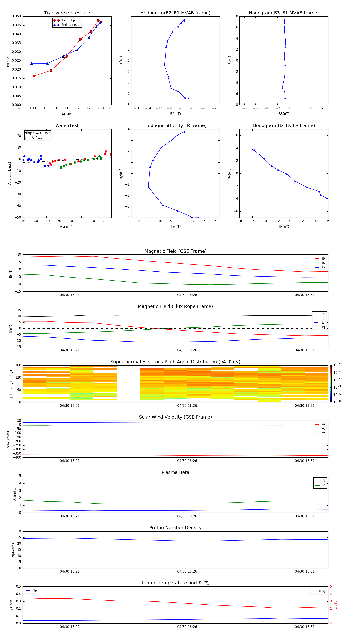
Task: Click the 'Pt(nPa)' y-axis label
Action: coord(8,61)
